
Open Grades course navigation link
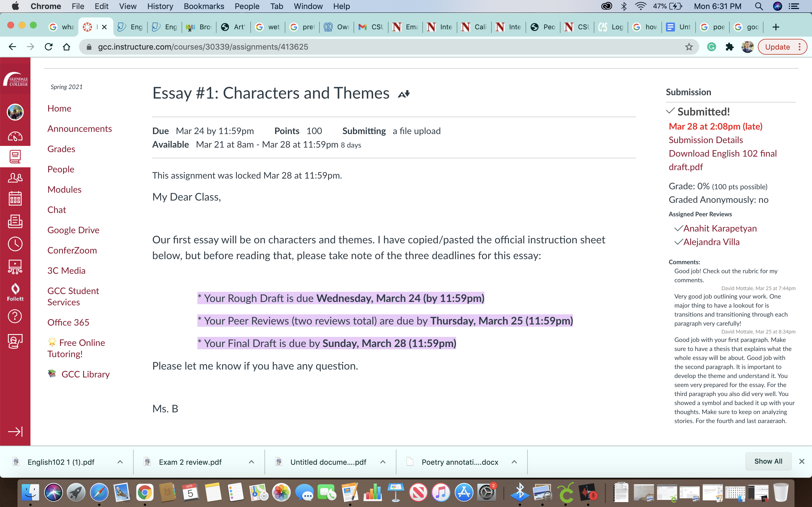pos(61,149)
